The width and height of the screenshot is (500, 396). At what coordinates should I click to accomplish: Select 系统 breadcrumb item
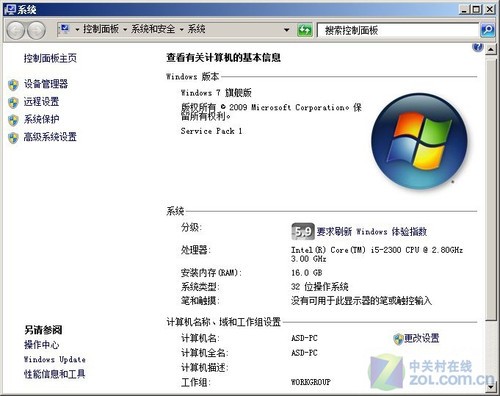pyautogui.click(x=196, y=29)
